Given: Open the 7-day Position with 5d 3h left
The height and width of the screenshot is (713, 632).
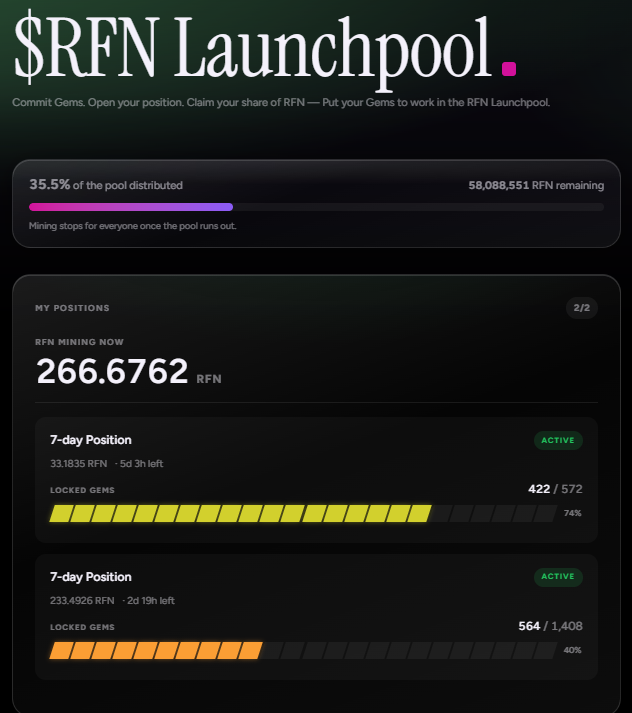Looking at the screenshot, I should (x=316, y=480).
